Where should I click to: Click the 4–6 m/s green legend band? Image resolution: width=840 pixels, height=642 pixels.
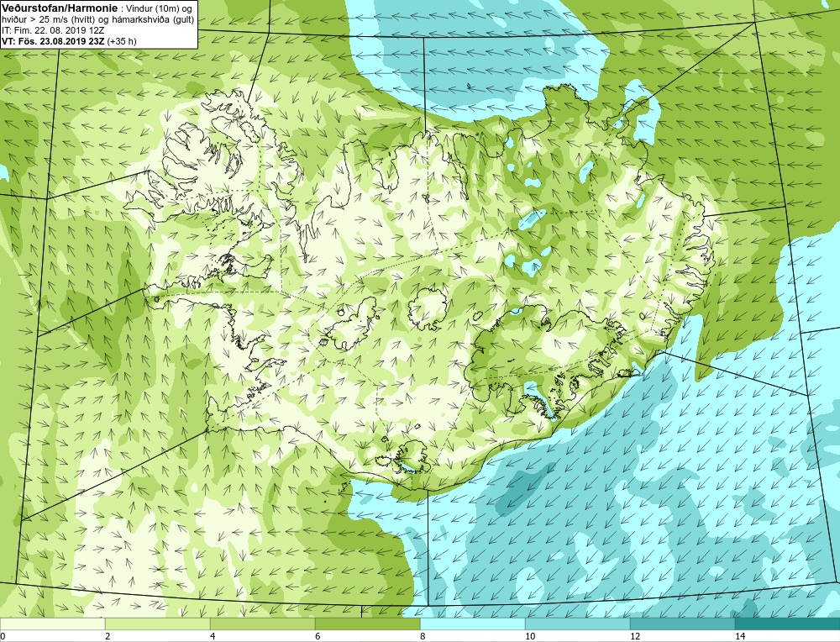[x=262, y=624]
